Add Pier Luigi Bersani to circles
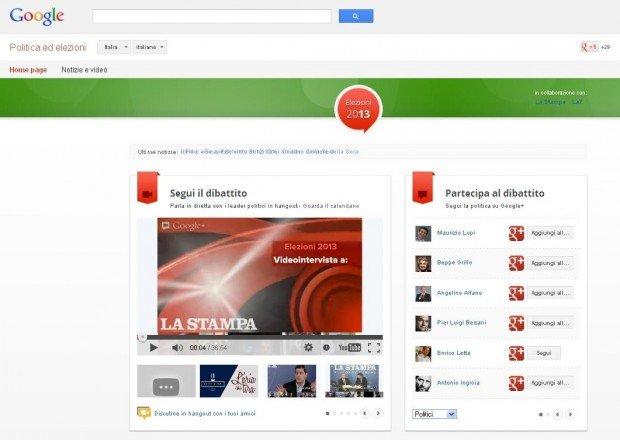The width and height of the screenshot is (620, 440). [550, 323]
